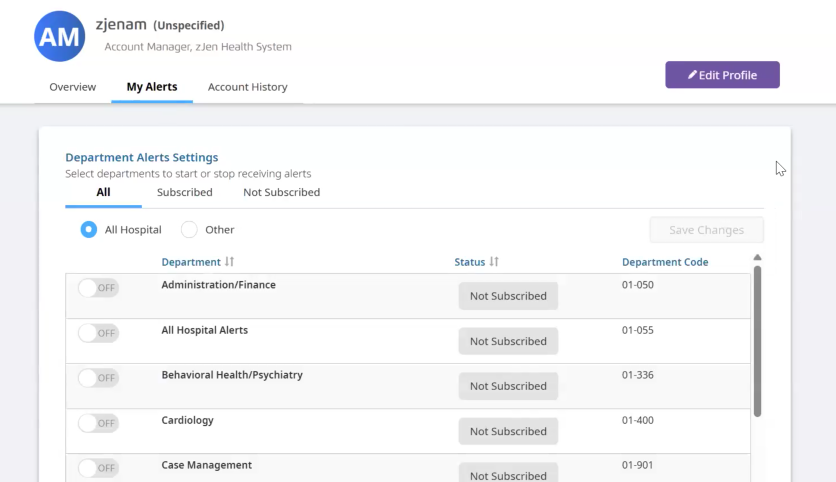Enable Case Management alerts switch
The height and width of the screenshot is (482, 836).
(98, 468)
